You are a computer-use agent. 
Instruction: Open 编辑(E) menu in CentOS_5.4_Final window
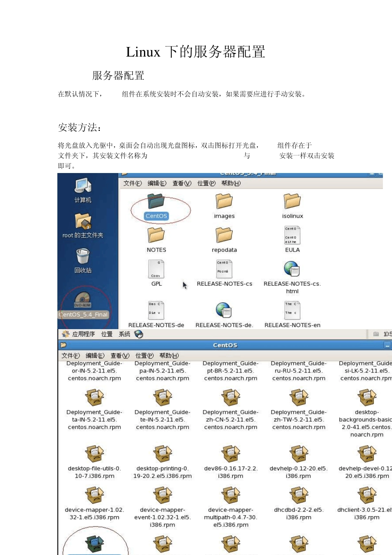[157, 183]
